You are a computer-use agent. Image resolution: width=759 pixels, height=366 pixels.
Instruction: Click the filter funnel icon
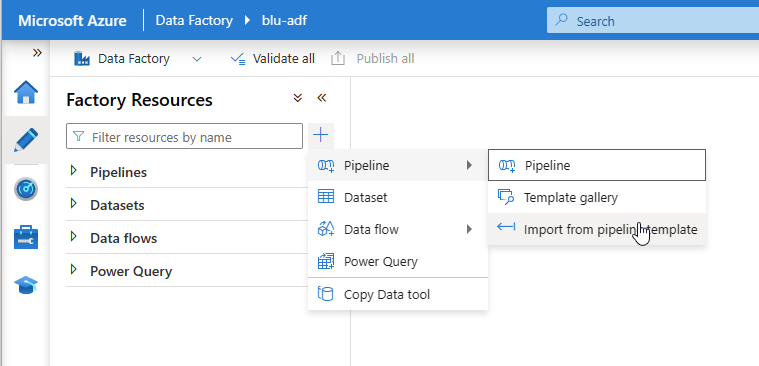[x=78, y=137]
